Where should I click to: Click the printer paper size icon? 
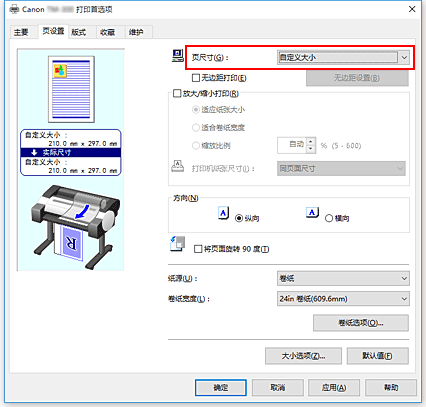(177, 166)
